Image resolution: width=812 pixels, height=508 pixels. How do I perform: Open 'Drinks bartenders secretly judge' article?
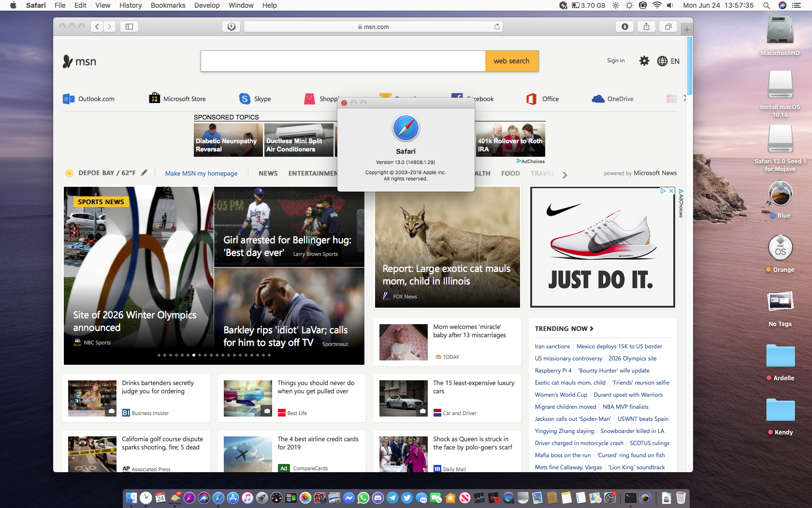coord(136,398)
